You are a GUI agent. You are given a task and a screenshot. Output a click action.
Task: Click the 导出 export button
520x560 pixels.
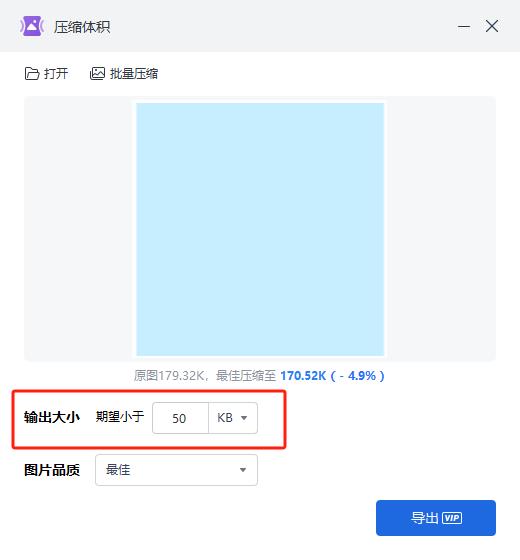click(x=436, y=518)
